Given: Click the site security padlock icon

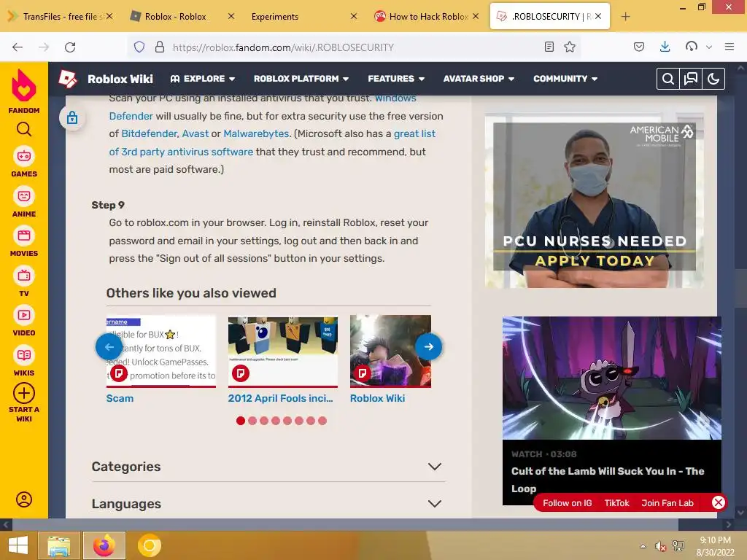Looking at the screenshot, I should pos(160,47).
